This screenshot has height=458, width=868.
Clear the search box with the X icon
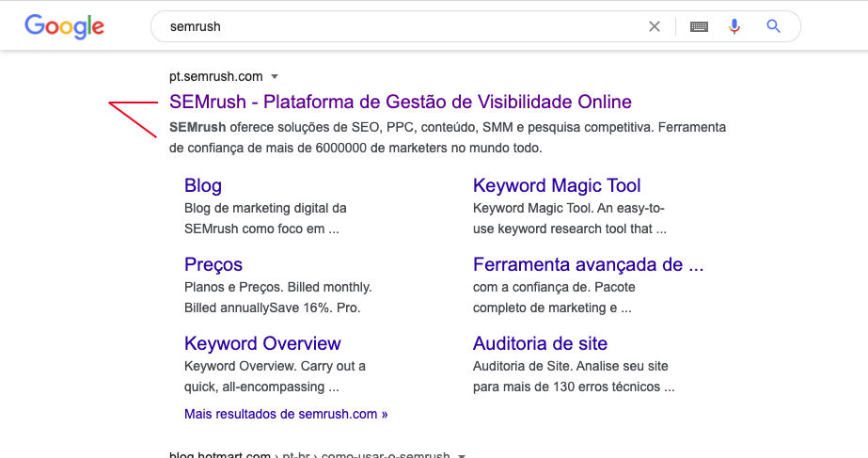pyautogui.click(x=655, y=26)
